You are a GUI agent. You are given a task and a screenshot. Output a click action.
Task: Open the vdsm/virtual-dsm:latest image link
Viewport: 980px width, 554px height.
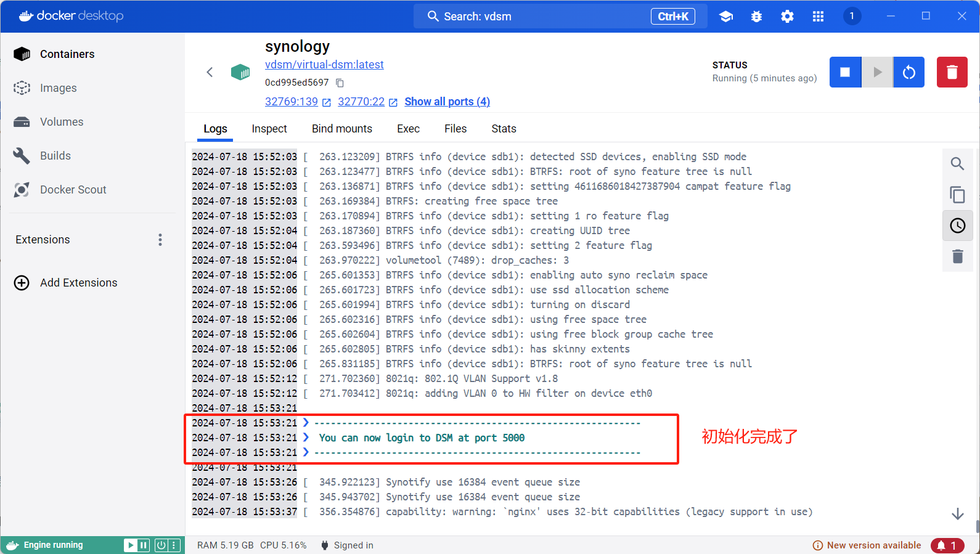pos(324,65)
